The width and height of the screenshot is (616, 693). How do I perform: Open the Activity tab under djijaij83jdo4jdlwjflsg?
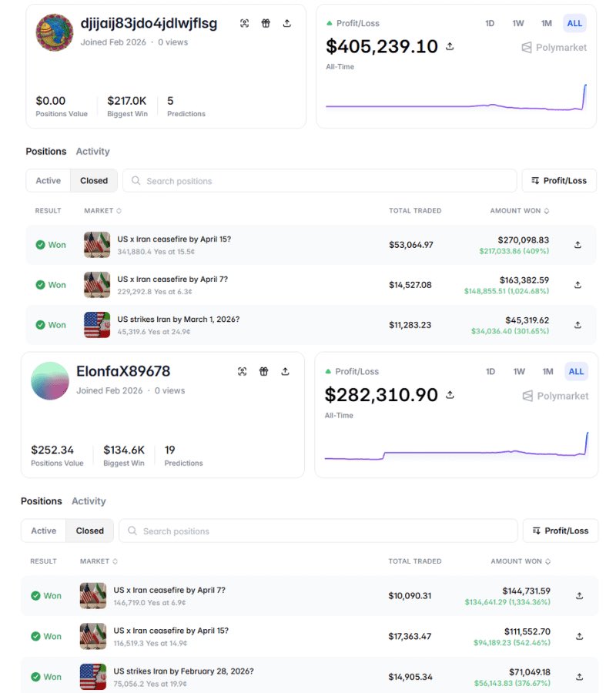point(92,152)
